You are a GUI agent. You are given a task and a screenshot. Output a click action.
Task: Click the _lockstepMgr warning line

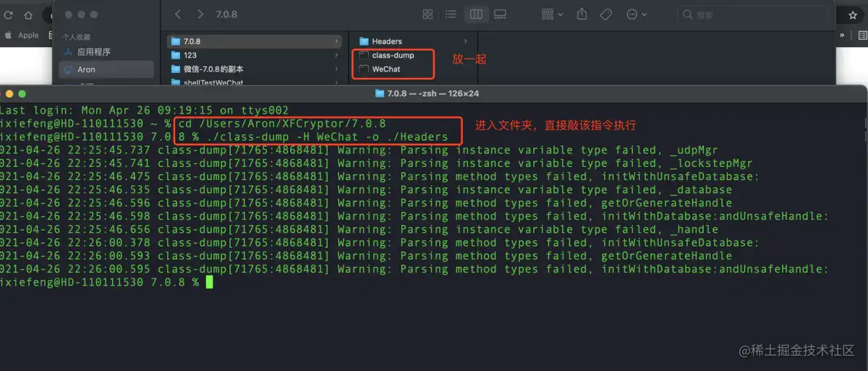tap(376, 163)
